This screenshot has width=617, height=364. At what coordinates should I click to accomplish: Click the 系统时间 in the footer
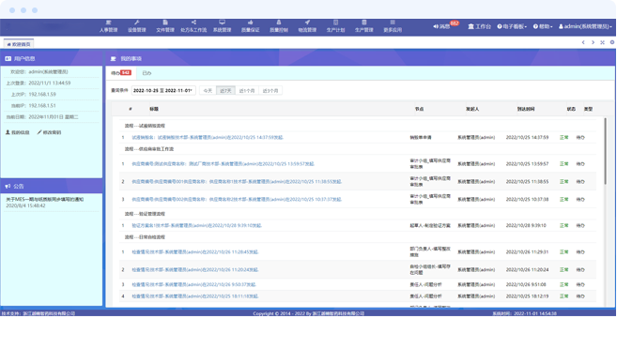(525, 313)
